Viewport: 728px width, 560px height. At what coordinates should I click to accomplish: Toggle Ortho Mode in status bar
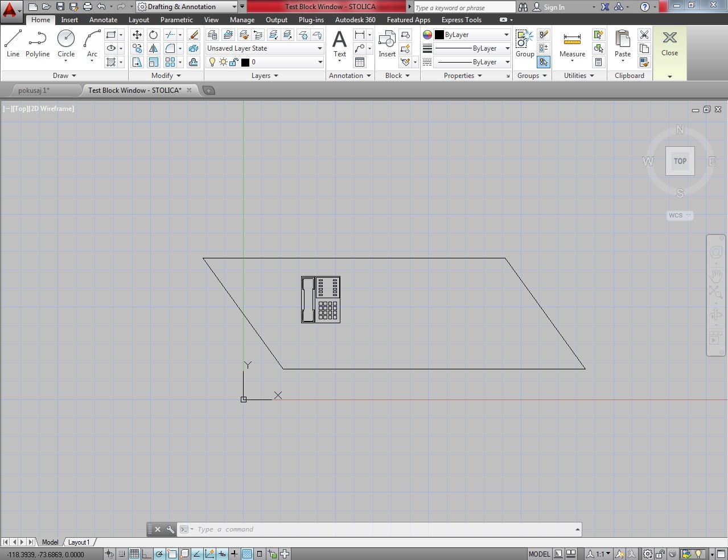(x=147, y=554)
